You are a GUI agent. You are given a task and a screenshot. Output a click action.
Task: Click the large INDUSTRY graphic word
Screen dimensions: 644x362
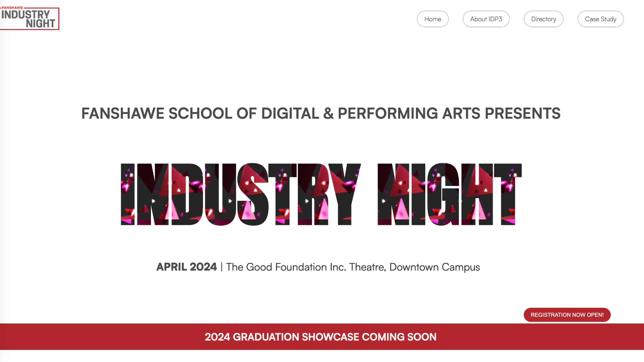click(240, 194)
